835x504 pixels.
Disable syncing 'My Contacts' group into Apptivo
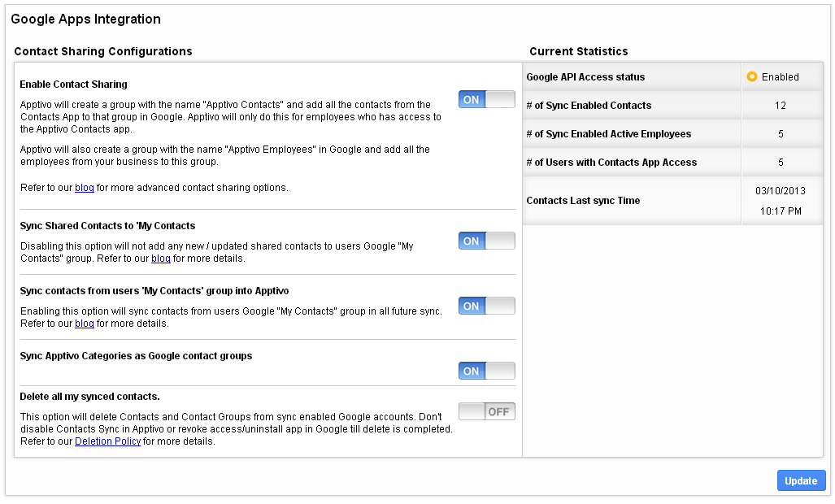coord(486,306)
